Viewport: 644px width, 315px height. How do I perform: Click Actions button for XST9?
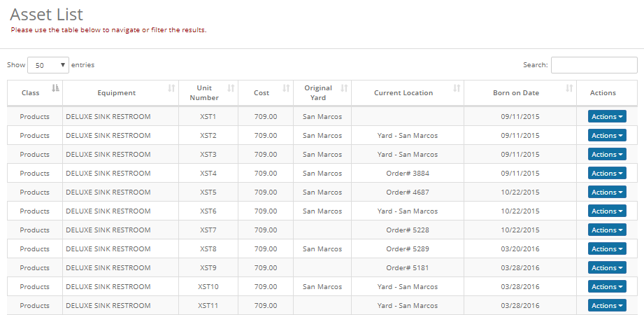(x=607, y=267)
